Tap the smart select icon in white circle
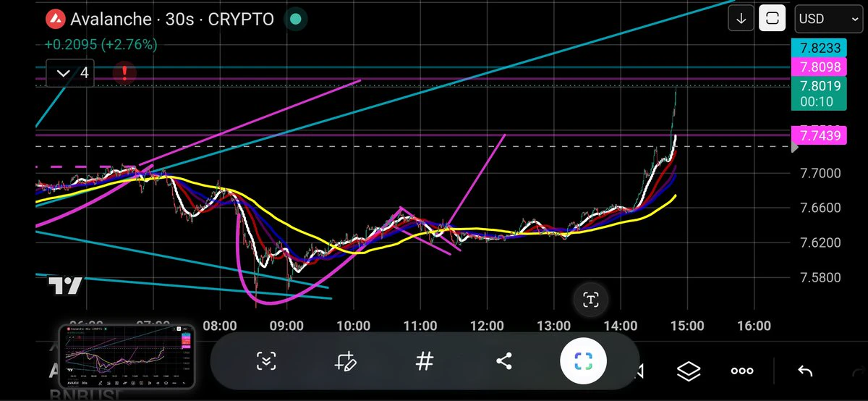Screen dimensions: 868x401 (584, 360)
